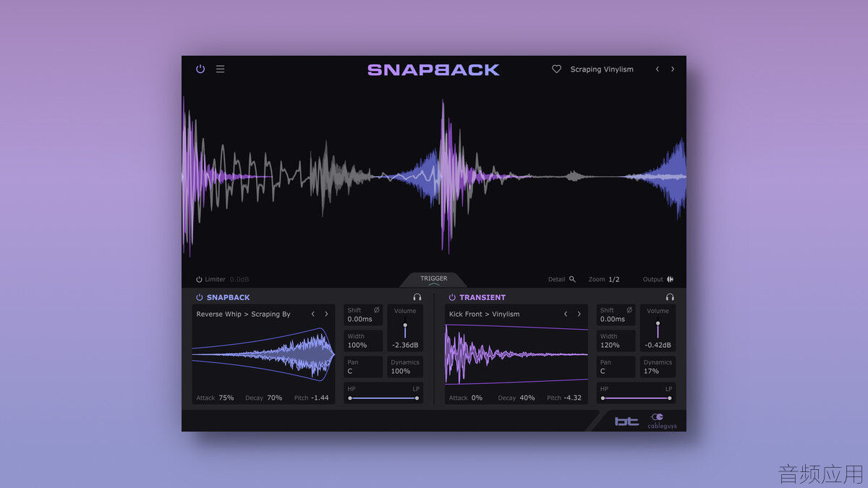Toggle the plugin power button

point(200,69)
